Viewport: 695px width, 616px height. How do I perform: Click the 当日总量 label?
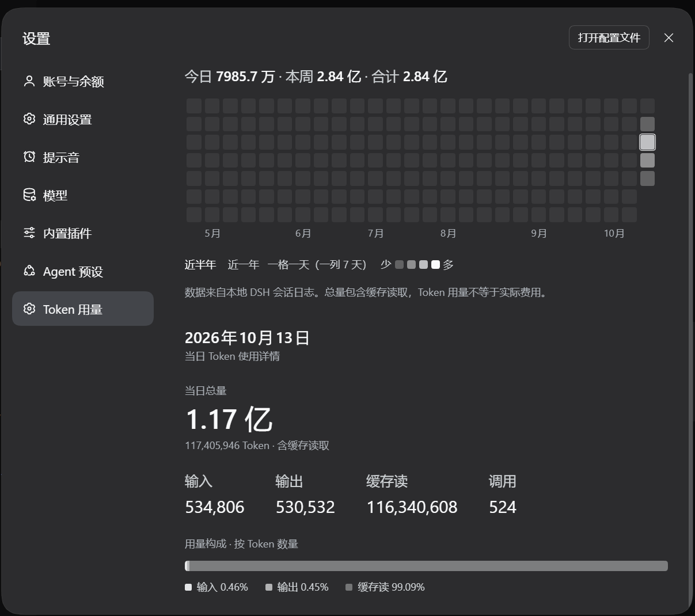[206, 391]
